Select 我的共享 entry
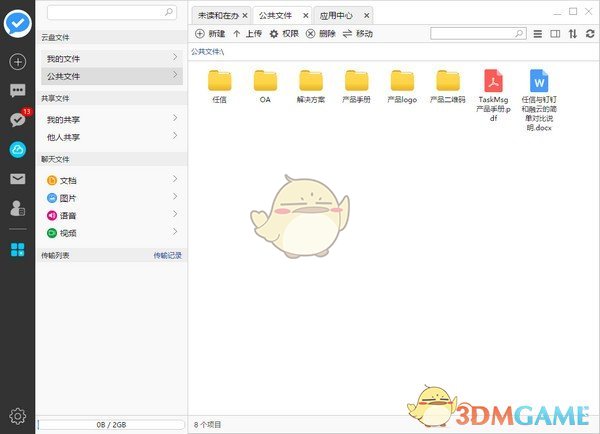This screenshot has width=600, height=434. [x=112, y=120]
